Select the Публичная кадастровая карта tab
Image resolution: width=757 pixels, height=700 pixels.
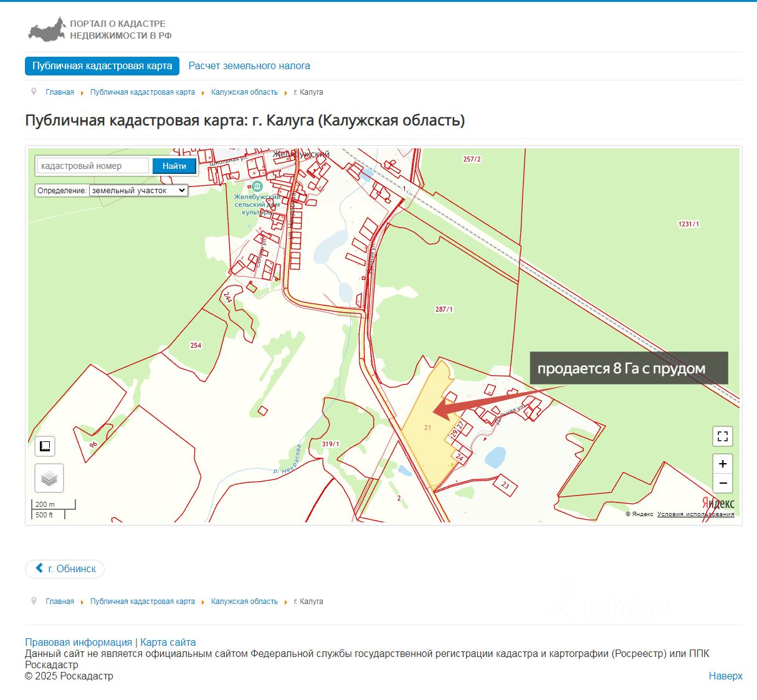click(102, 66)
